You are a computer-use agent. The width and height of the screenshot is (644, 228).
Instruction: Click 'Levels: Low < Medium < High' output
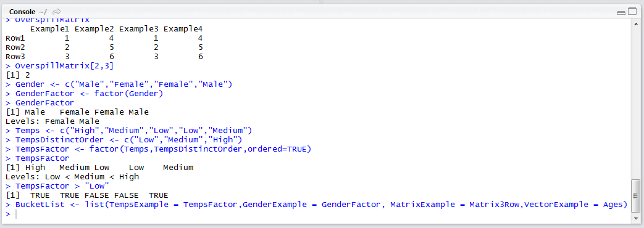tap(72, 177)
